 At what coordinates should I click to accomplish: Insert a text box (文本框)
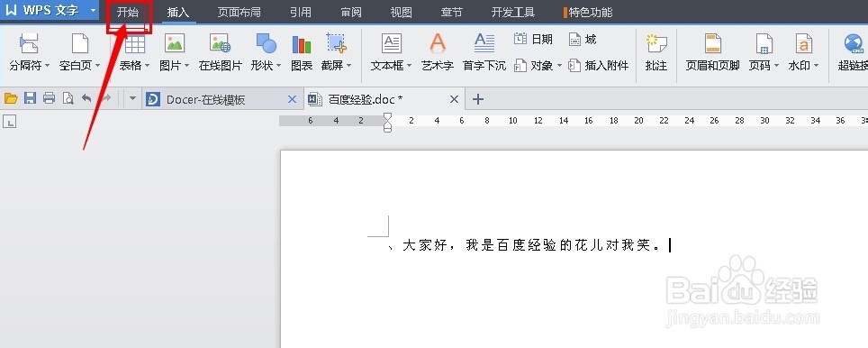coord(392,52)
